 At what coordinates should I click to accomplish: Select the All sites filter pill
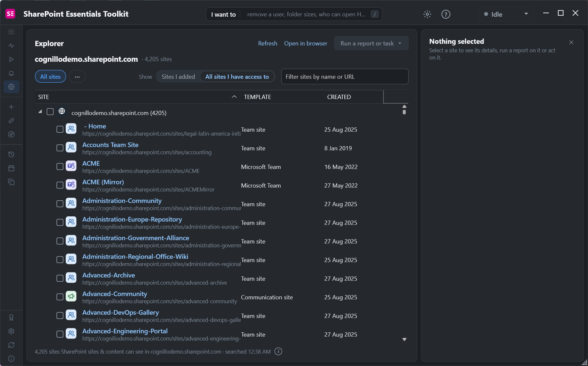pos(50,76)
